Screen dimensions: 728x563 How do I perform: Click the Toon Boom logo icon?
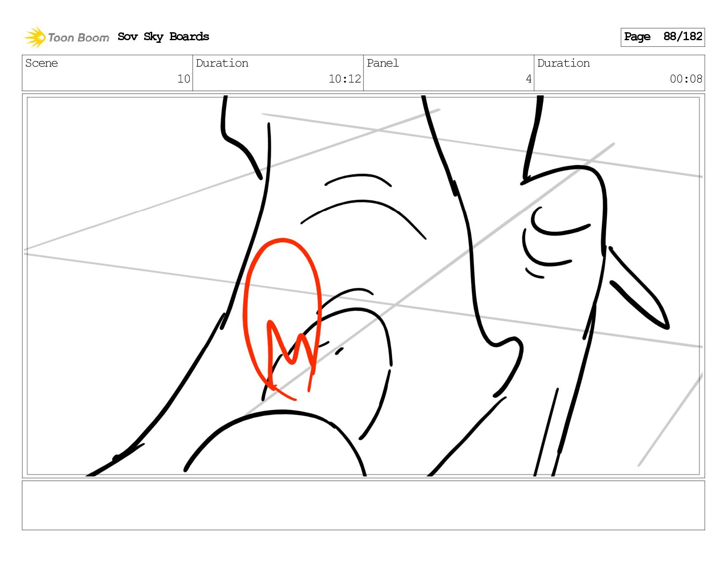coord(35,37)
